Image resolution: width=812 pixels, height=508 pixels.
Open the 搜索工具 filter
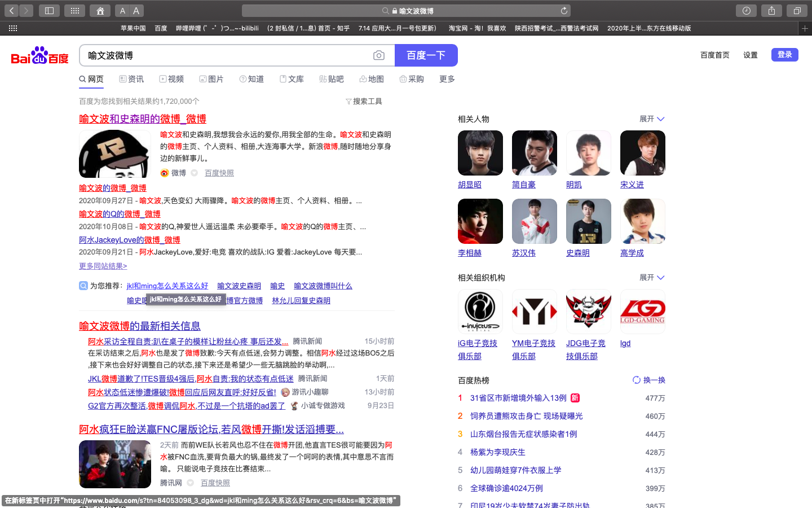tap(364, 102)
